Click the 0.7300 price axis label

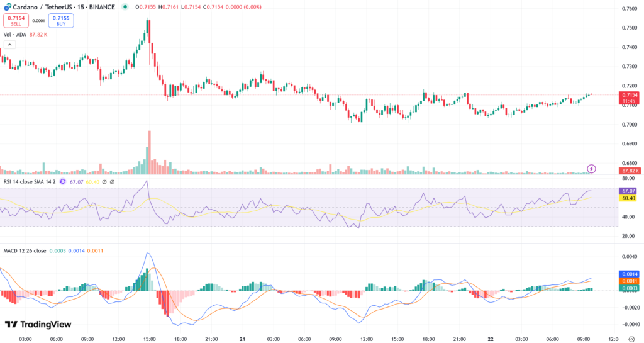(630, 67)
